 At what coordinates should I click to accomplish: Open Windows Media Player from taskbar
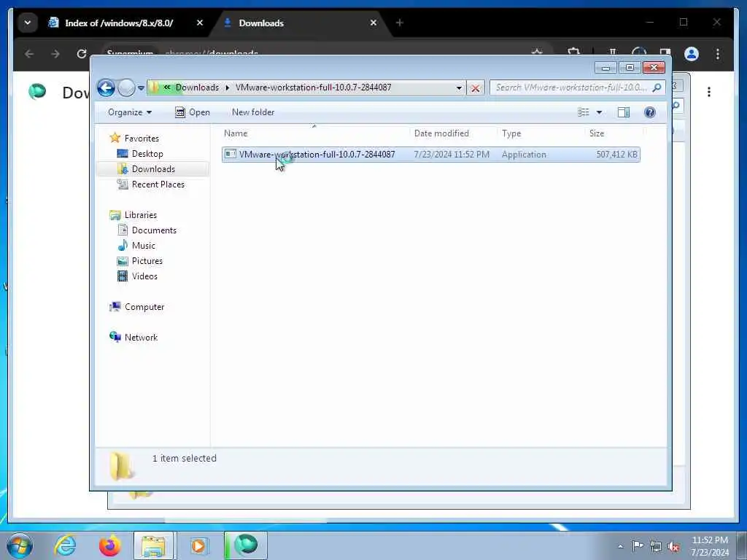198,545
